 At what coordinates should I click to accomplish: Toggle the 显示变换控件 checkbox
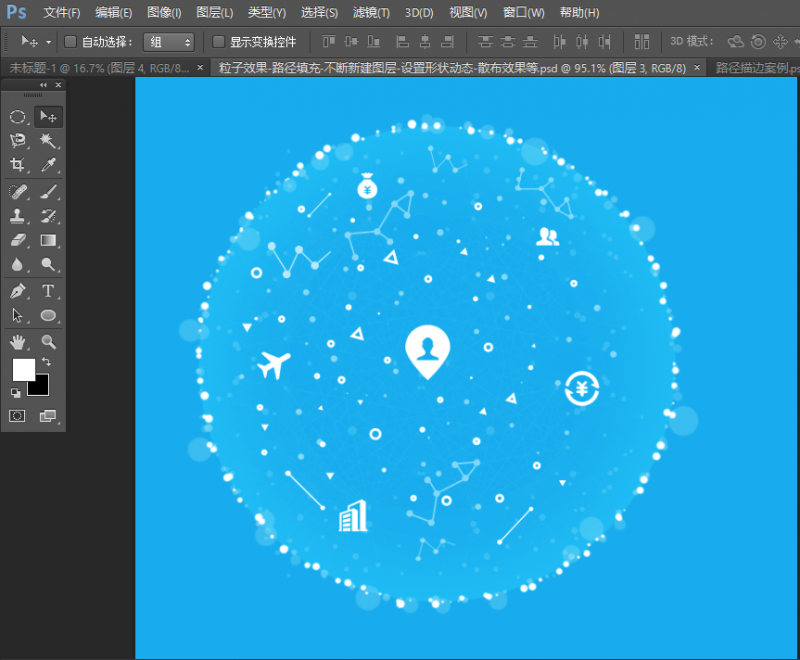click(x=219, y=42)
